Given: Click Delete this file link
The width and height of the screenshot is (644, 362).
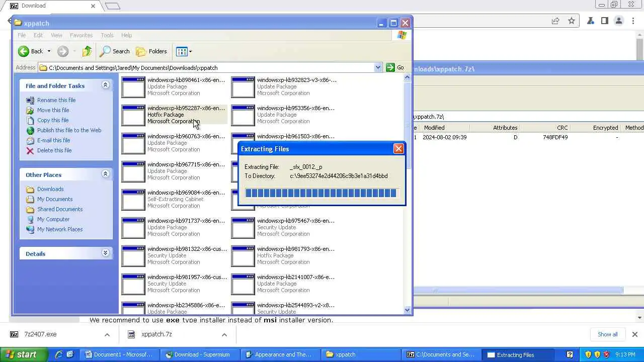Looking at the screenshot, I should pos(54,150).
